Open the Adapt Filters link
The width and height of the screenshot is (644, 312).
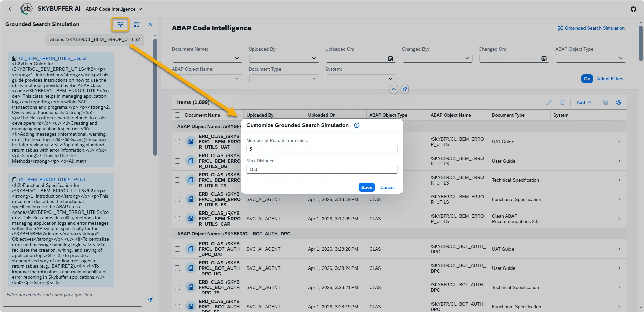[610, 79]
